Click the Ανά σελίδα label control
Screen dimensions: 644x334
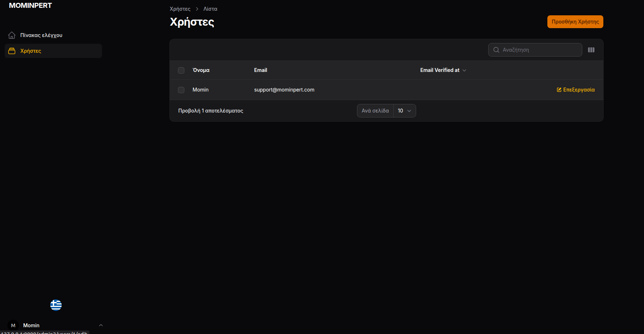(x=375, y=111)
